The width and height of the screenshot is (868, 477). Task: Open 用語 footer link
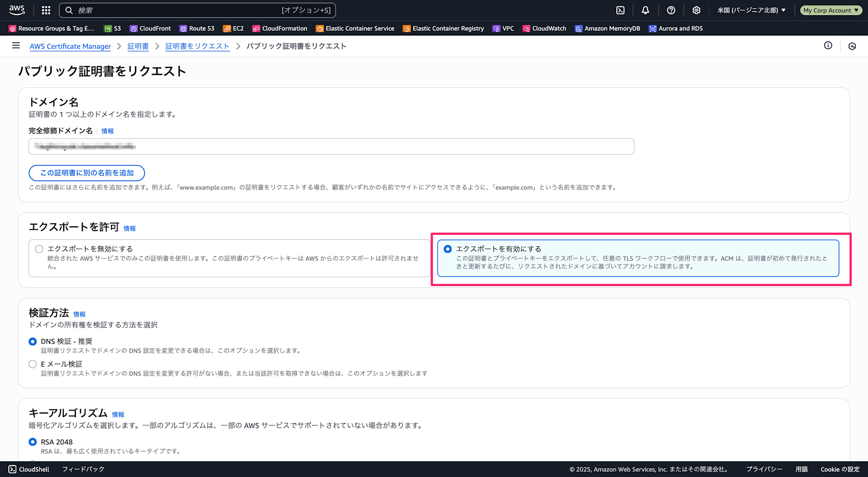802,469
